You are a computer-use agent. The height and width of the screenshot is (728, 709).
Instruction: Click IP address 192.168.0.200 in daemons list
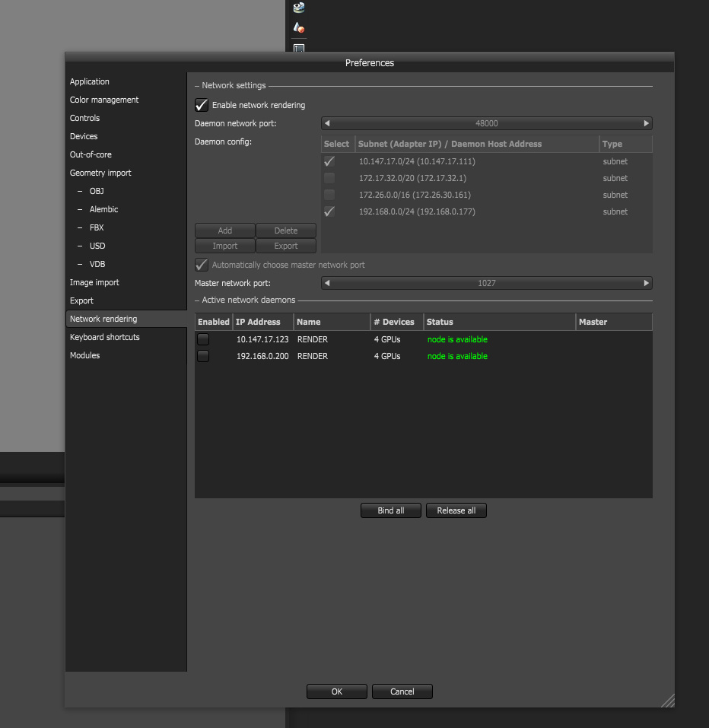(262, 356)
